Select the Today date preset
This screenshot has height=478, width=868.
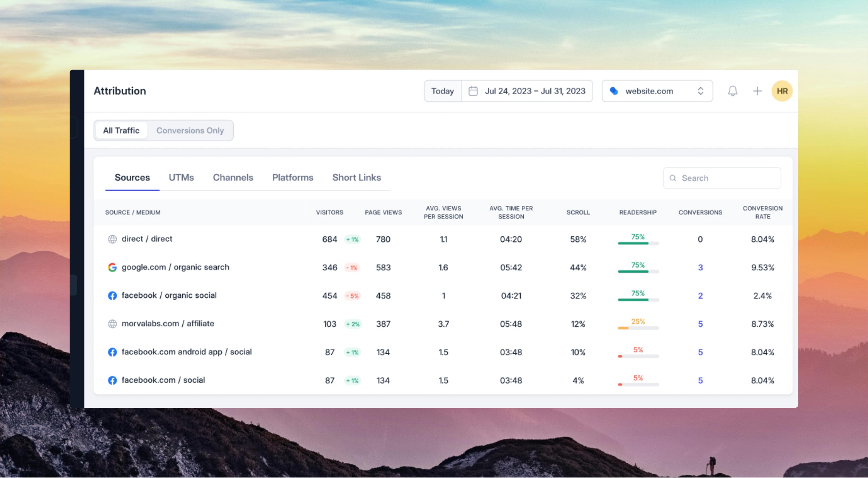442,91
